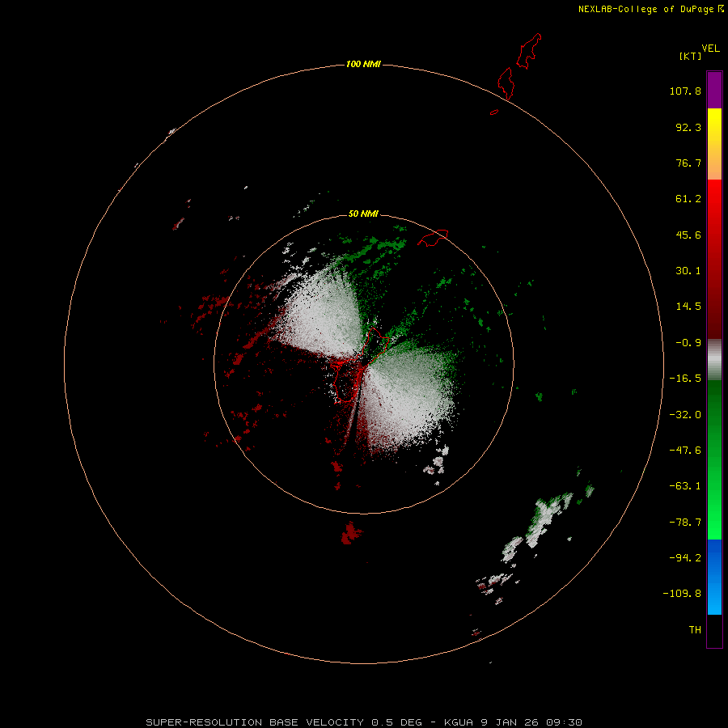Click the 61.2 velocity scale value
Image resolution: width=728 pixels, height=728 pixels.
688,199
